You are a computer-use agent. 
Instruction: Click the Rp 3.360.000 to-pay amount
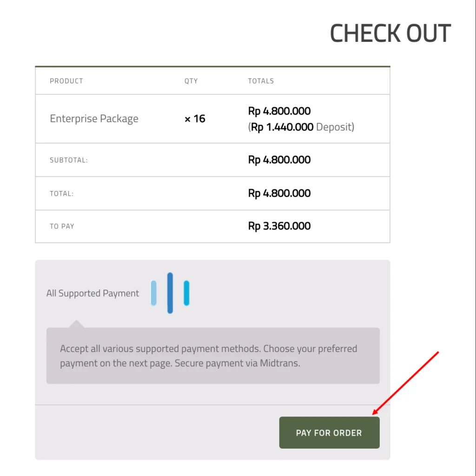[x=279, y=226]
